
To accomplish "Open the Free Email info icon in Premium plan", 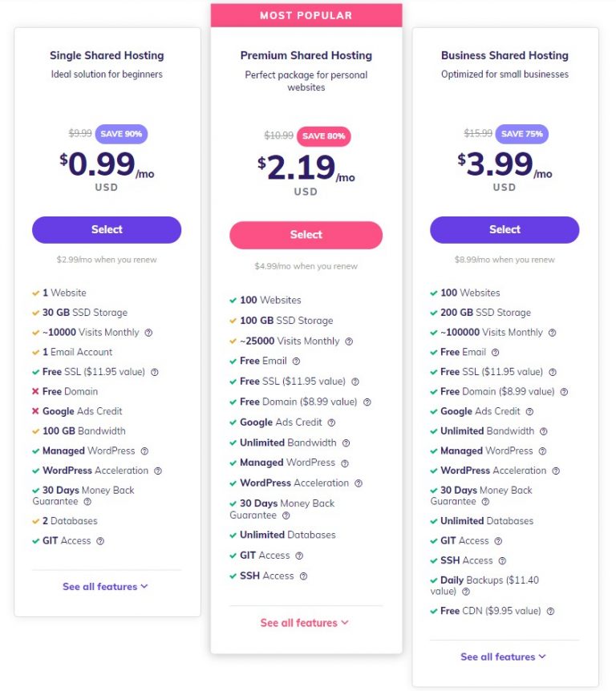I will (297, 361).
